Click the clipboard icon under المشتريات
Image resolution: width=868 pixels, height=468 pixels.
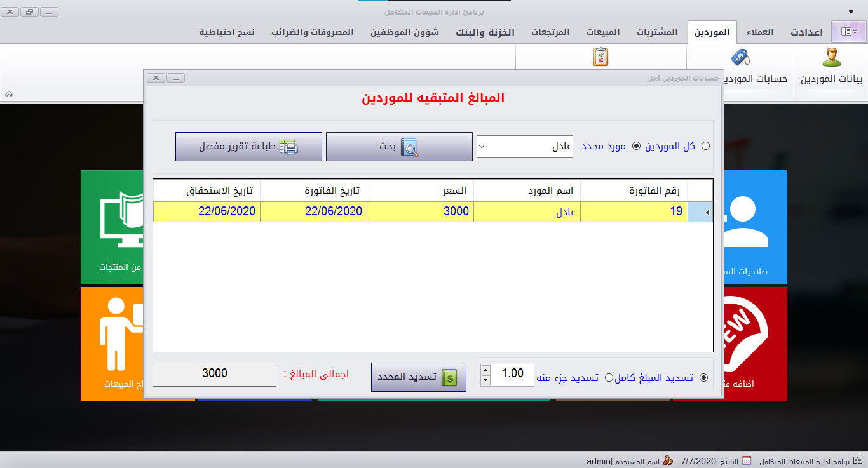point(600,57)
